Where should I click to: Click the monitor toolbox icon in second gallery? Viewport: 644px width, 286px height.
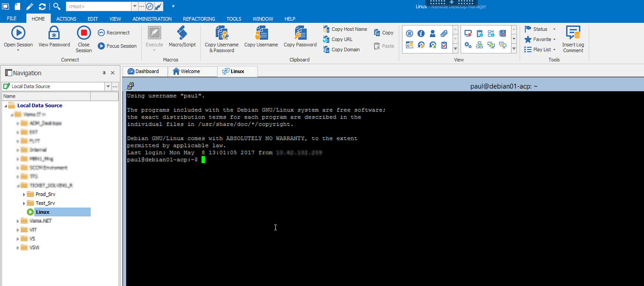(468, 34)
